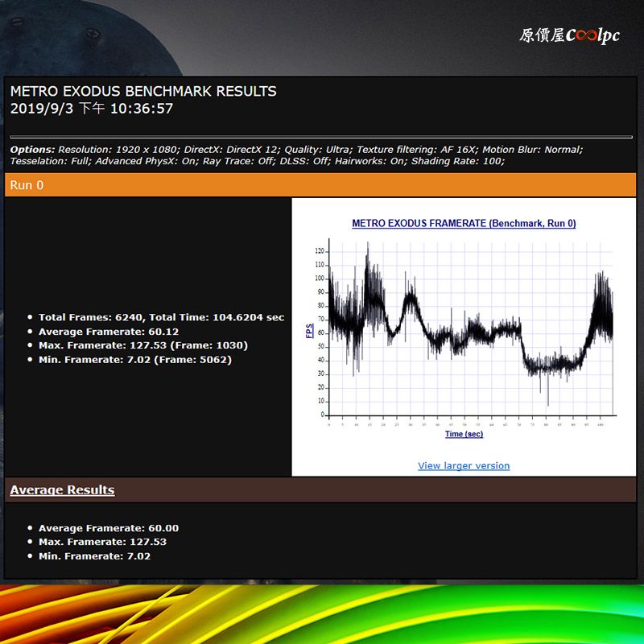Screen dimensions: 644x644
Task: Click the vertical "FPS" axis label
Action: [x=310, y=331]
